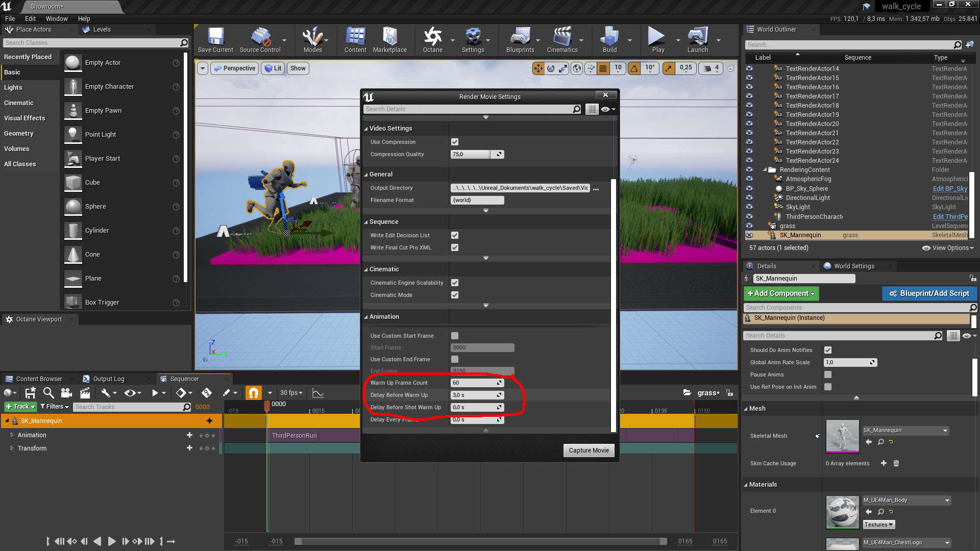The width and height of the screenshot is (980, 551).
Task: Toggle the Sequencer orange snapping magnet
Action: (254, 393)
